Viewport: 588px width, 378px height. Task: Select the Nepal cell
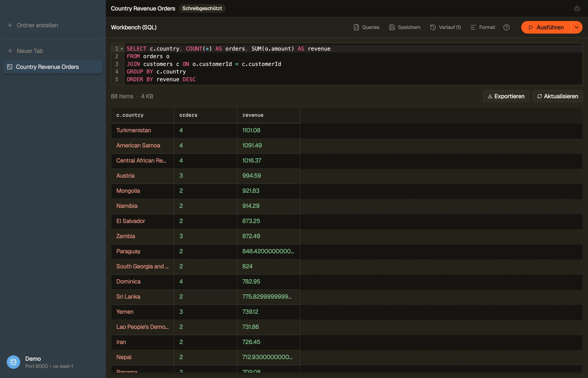pyautogui.click(x=143, y=357)
